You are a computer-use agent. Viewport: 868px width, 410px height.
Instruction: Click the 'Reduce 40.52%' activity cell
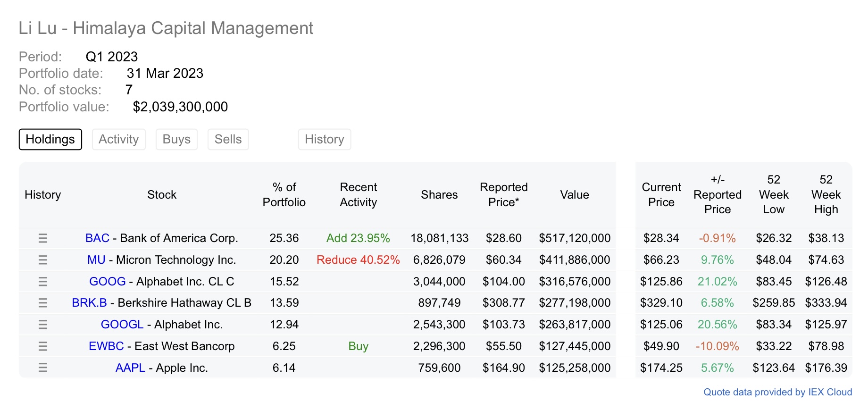[x=359, y=260]
